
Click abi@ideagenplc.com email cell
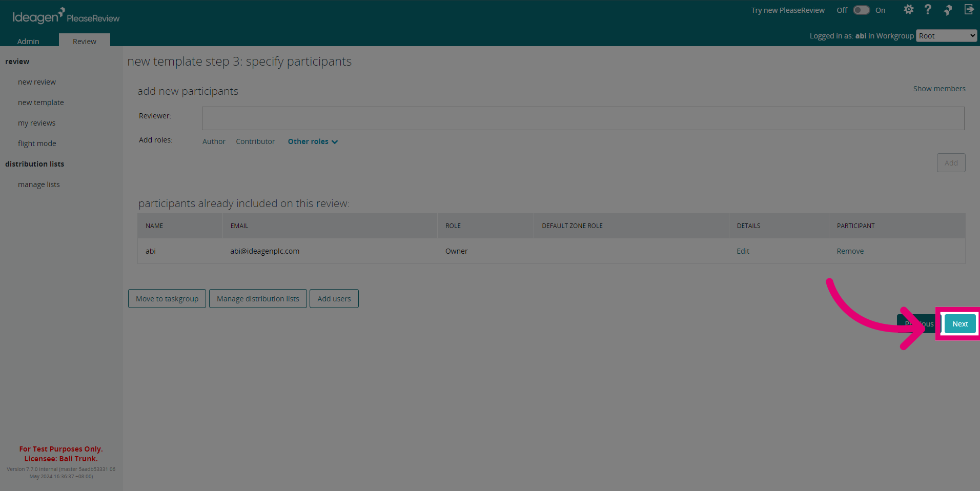[264, 251]
